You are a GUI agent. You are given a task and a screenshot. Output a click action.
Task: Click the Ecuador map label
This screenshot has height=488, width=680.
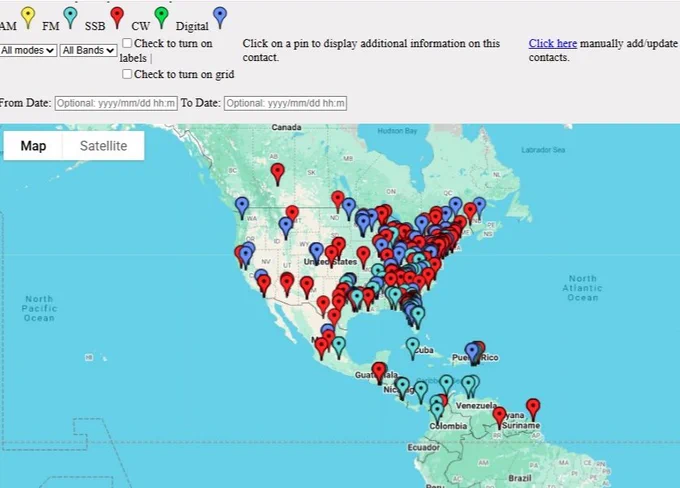[423, 447]
